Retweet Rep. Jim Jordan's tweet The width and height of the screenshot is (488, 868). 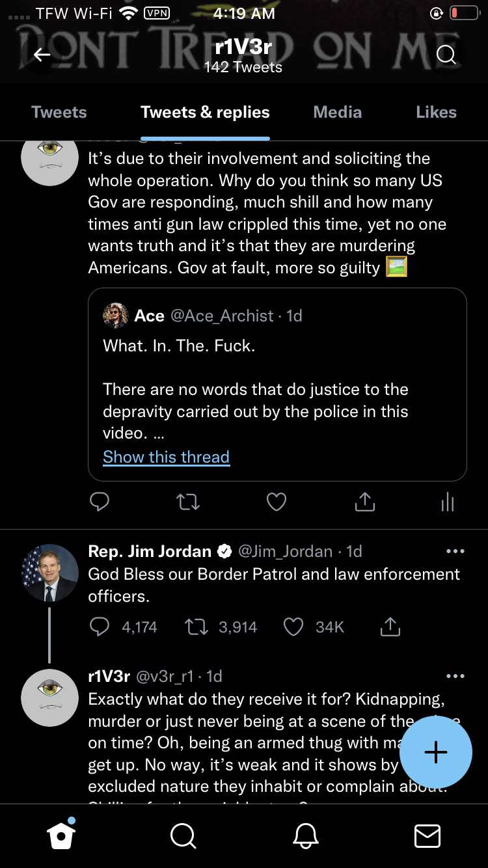click(x=195, y=627)
